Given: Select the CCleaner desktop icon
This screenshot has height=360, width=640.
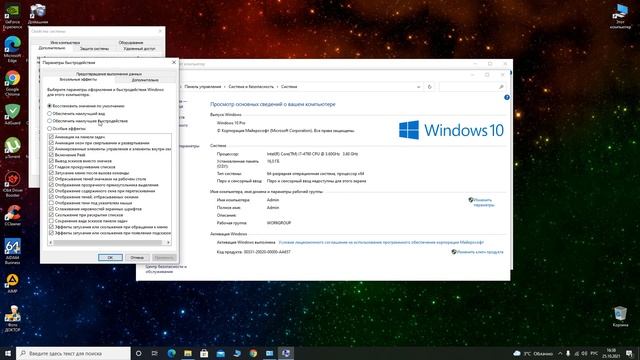Looking at the screenshot, I should 12,215.
